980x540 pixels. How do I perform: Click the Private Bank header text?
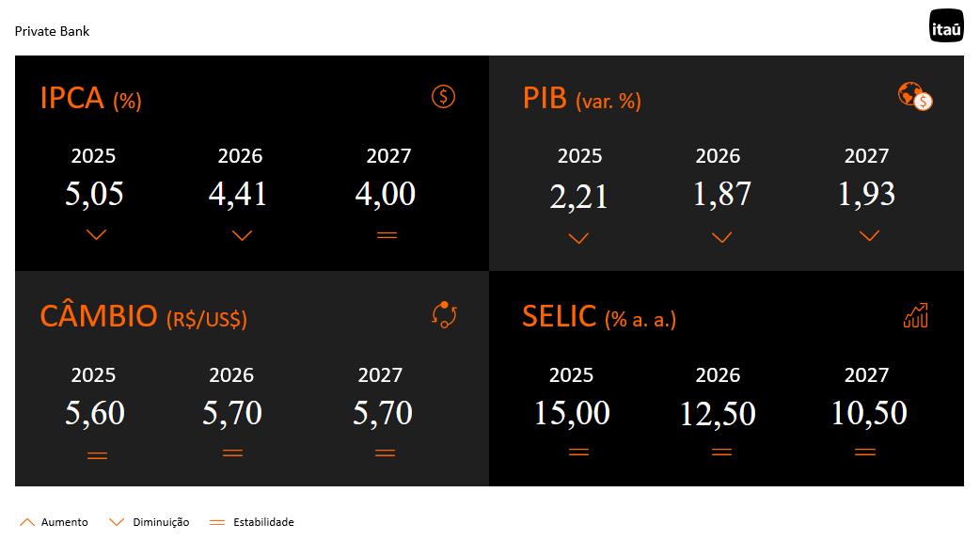pyautogui.click(x=52, y=31)
